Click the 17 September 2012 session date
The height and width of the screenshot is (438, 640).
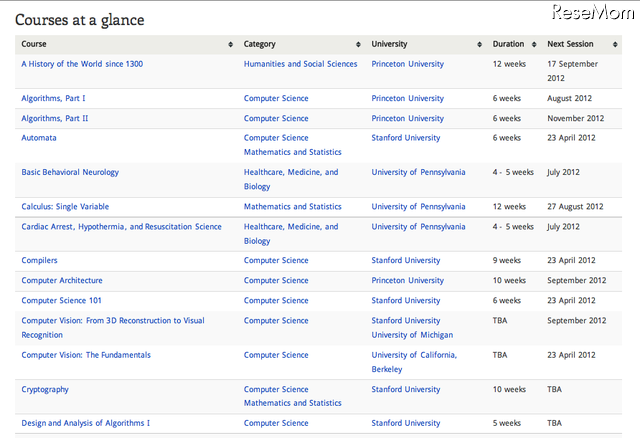[x=572, y=71]
